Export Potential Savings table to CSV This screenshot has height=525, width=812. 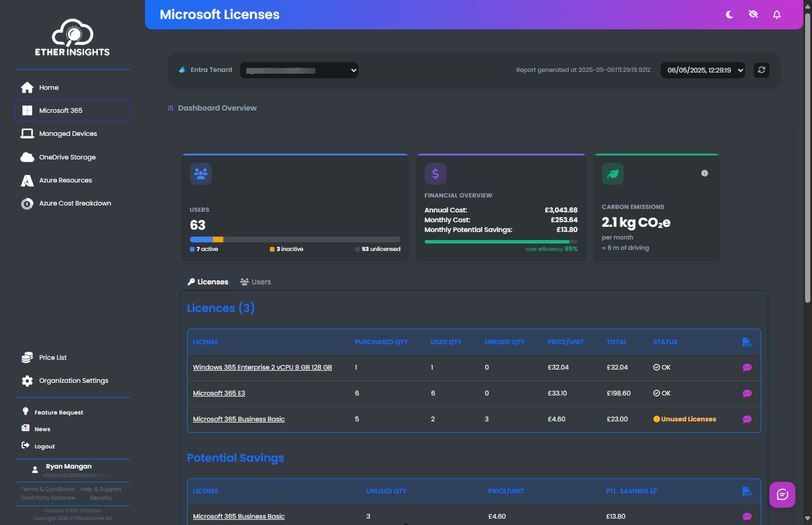tap(747, 491)
